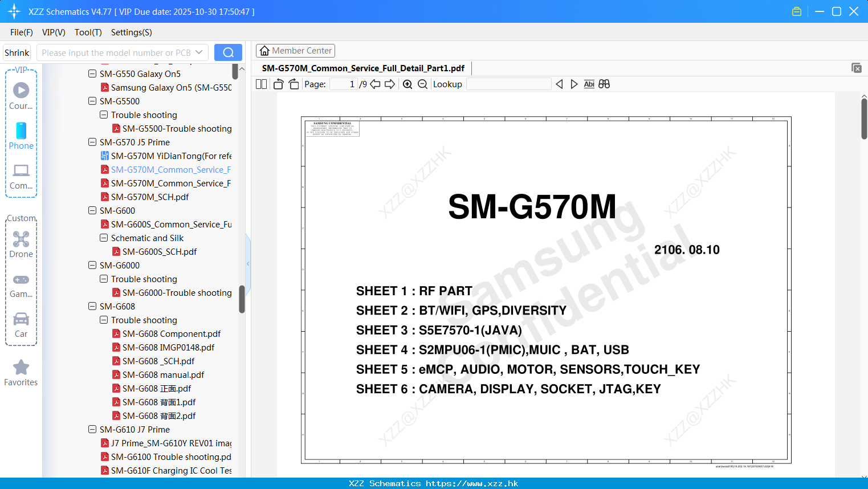Click the Shrink button
Image resolution: width=868 pixels, height=489 pixels.
pyautogui.click(x=17, y=52)
